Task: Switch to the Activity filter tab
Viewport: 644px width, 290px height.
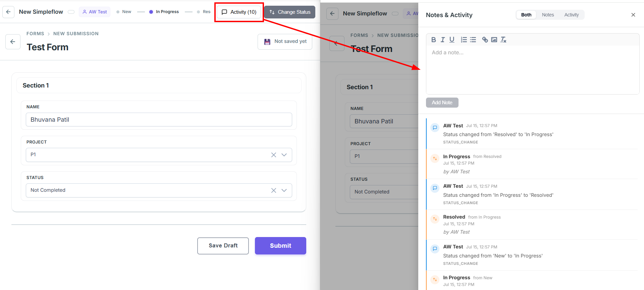Action: tap(572, 15)
